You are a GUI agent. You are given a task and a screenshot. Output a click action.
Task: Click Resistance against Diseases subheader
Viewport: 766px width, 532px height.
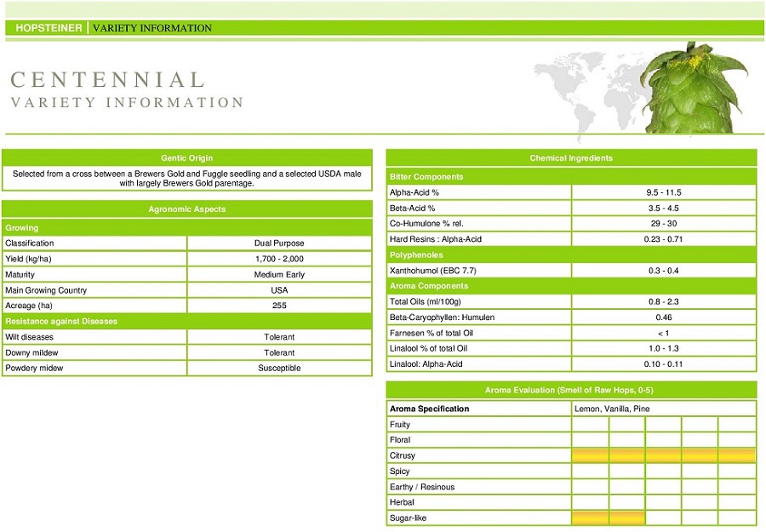pos(61,321)
